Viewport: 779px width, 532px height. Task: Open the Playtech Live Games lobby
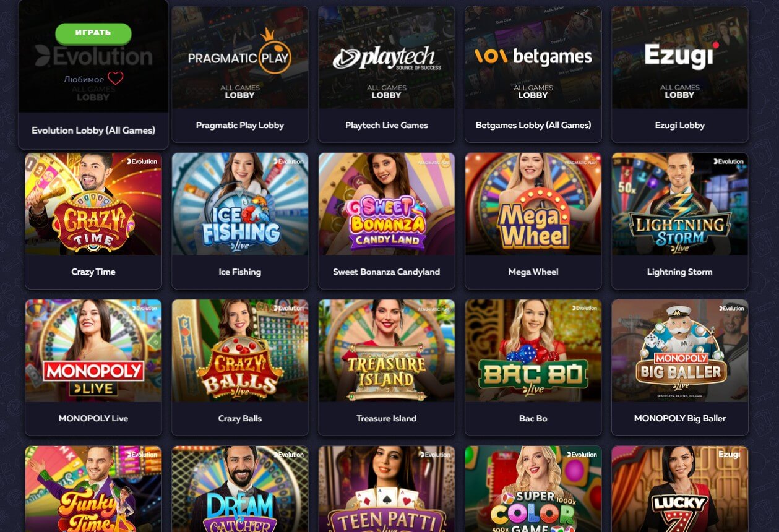click(x=386, y=74)
